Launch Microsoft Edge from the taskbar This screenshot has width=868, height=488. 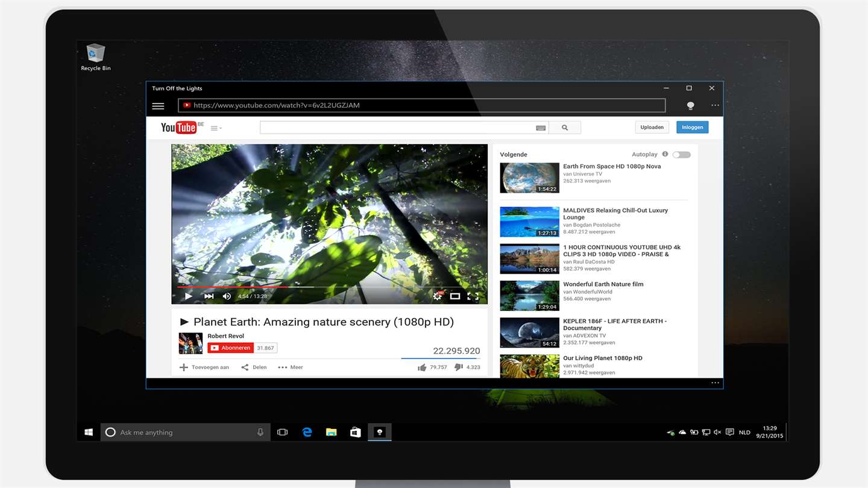click(x=307, y=432)
